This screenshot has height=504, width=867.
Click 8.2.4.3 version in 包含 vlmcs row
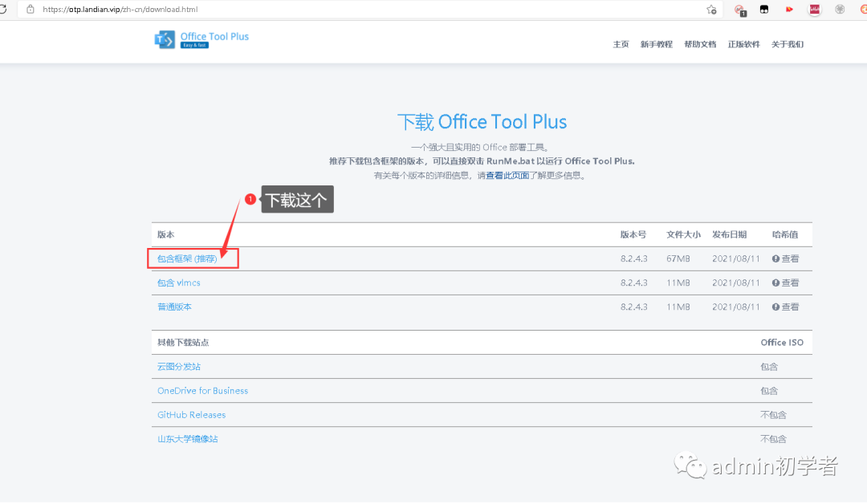633,283
